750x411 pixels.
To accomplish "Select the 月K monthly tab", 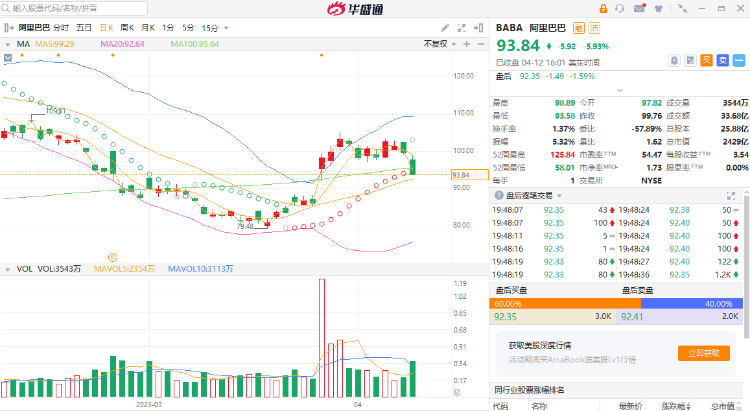I will click(x=148, y=28).
